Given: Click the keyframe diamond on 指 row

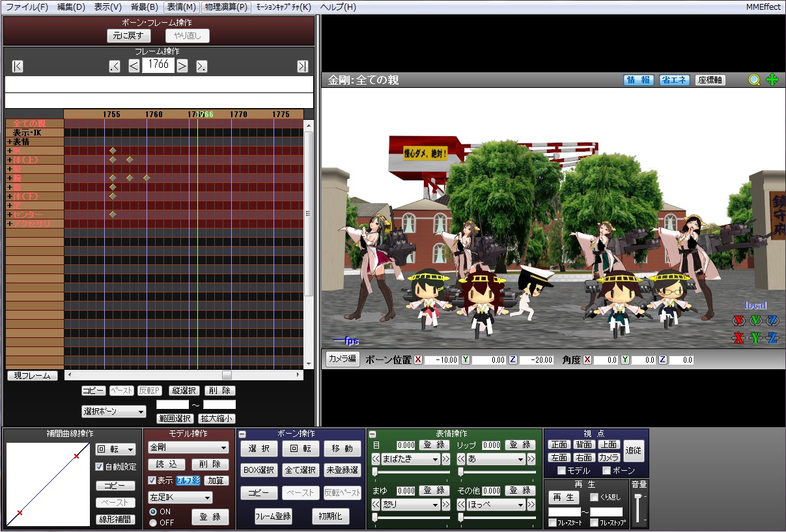Looking at the screenshot, I should [x=113, y=187].
